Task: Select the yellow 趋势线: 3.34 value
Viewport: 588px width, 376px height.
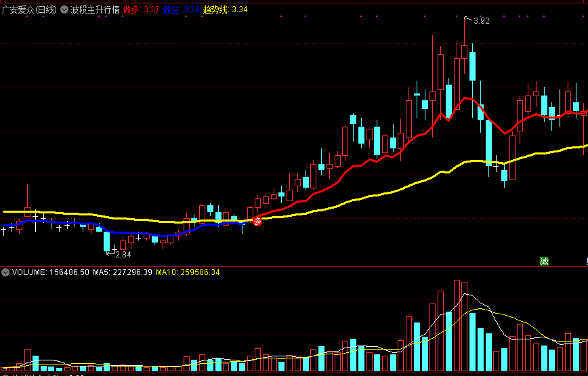Action: [x=226, y=9]
